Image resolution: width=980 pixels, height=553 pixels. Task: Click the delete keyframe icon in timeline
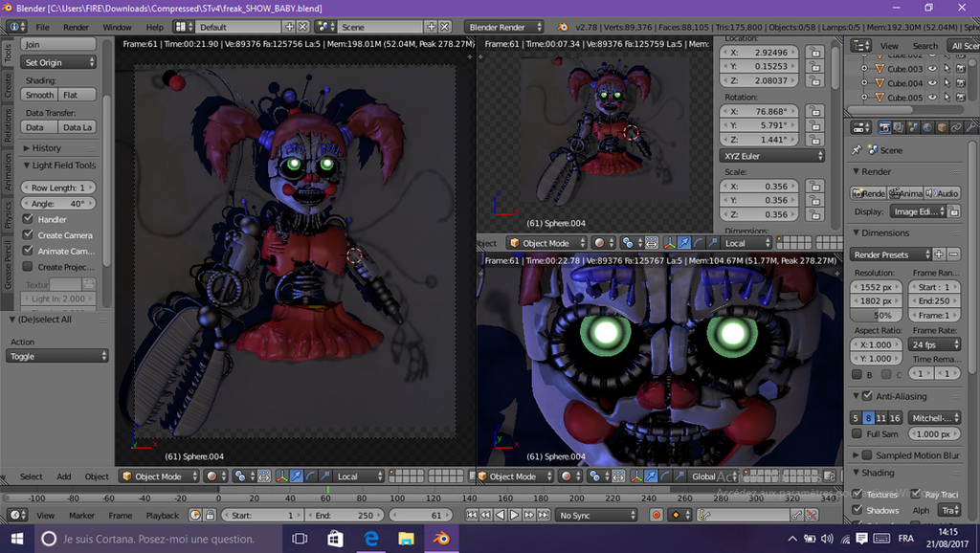812,516
